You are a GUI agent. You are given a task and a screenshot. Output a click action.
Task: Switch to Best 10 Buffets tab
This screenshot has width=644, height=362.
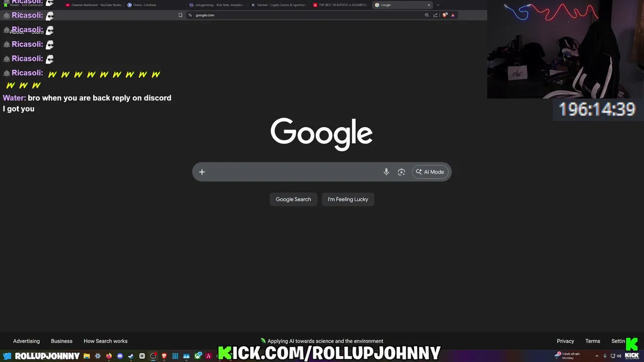(x=340, y=5)
